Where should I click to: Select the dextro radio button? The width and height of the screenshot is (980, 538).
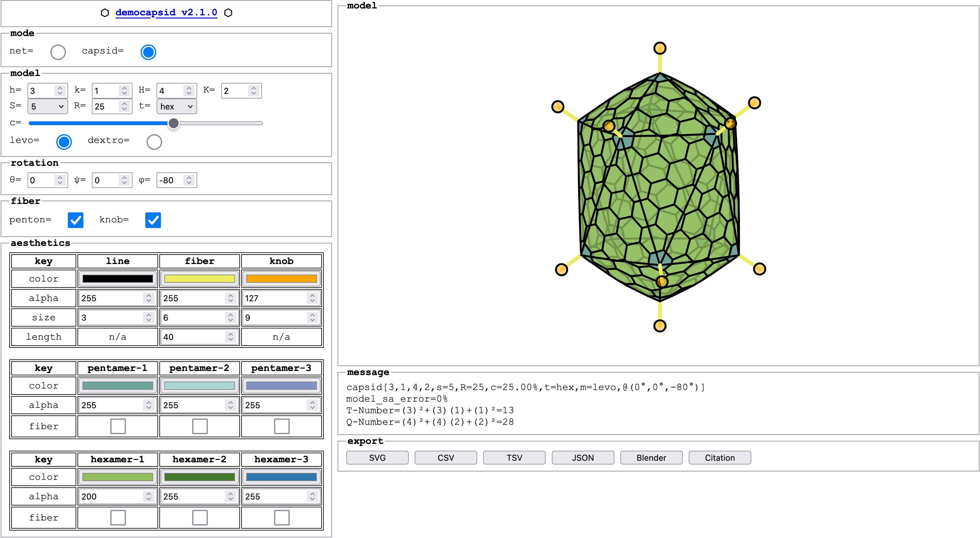click(154, 142)
